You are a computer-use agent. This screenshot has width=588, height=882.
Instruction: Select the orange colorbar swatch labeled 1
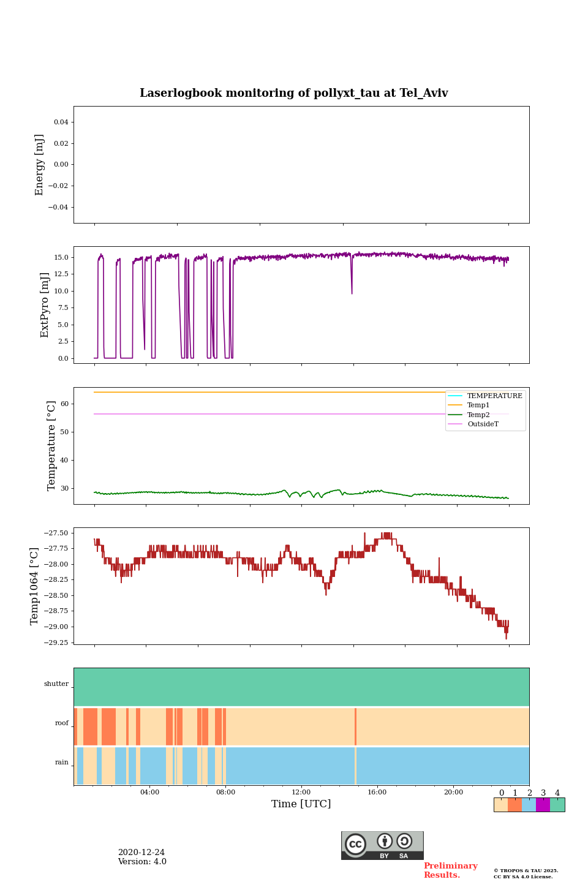coord(514,805)
